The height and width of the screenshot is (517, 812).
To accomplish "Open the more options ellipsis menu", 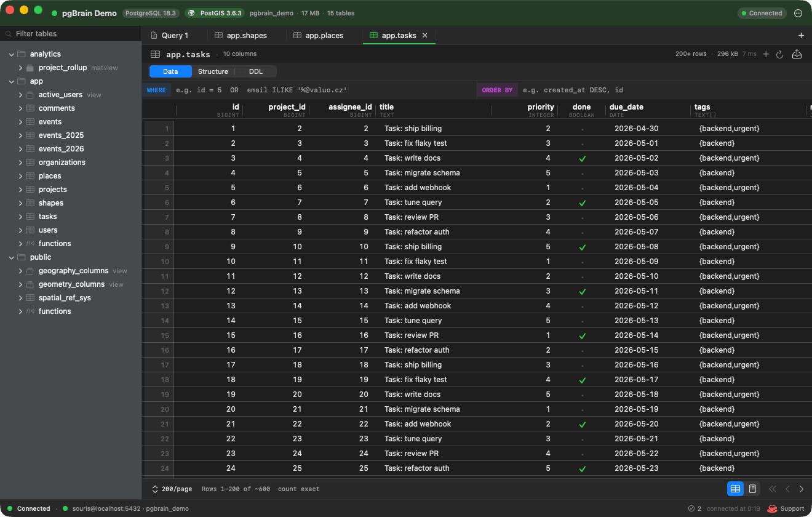I will [798, 13].
